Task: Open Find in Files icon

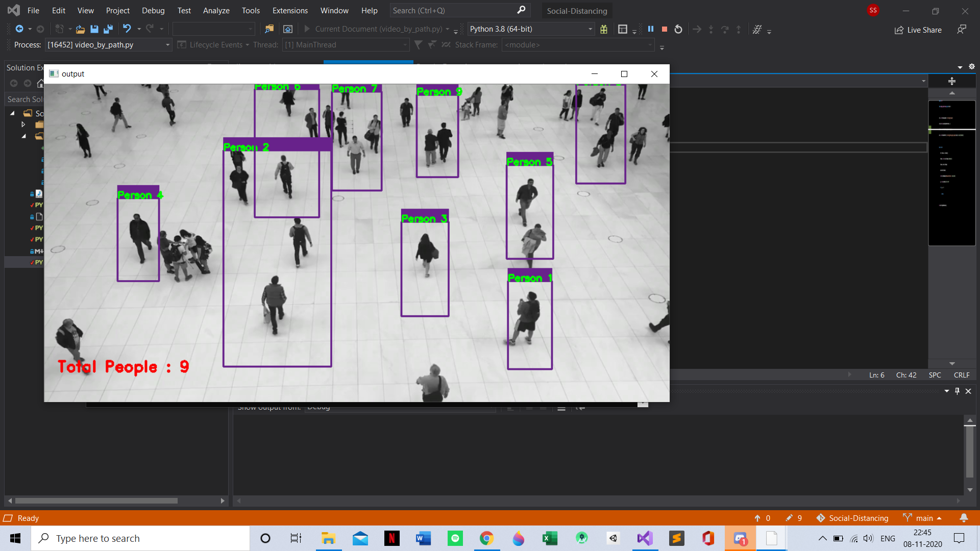Action: pyautogui.click(x=269, y=29)
